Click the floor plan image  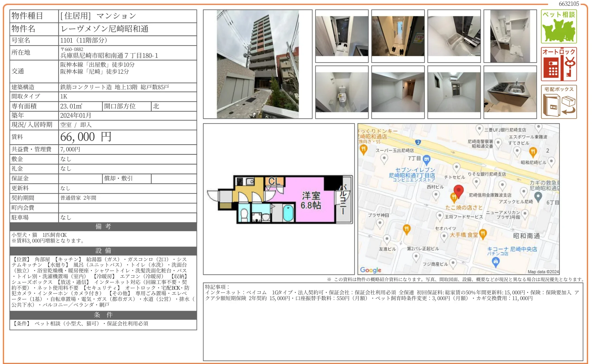(279, 199)
